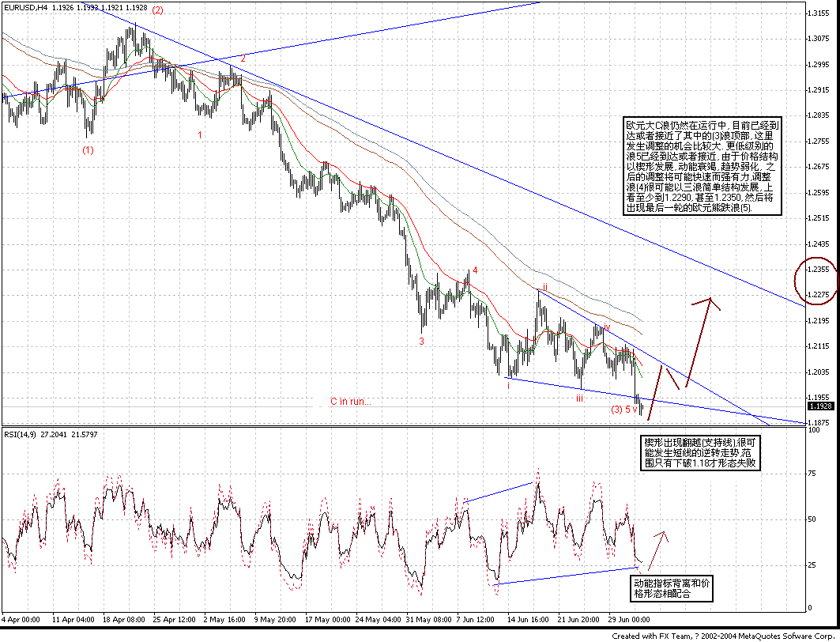
Task: Select the red 'ii' sub-wave label
Action: pyautogui.click(x=544, y=287)
